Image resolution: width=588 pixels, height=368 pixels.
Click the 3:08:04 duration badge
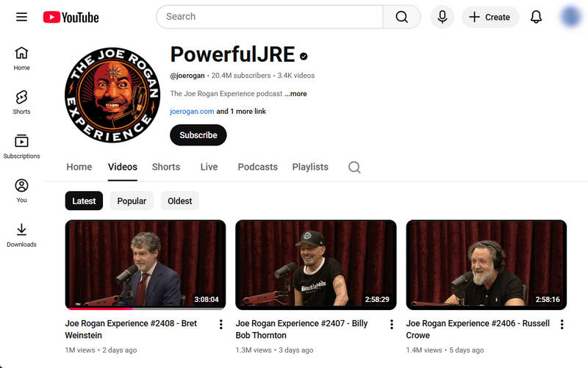(x=207, y=300)
